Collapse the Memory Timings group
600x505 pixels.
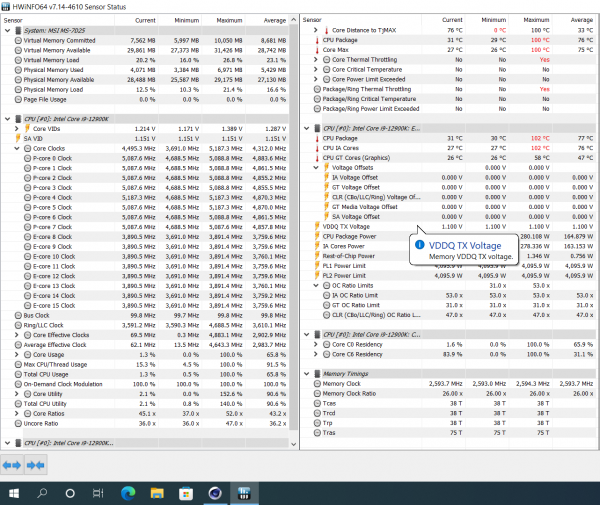(x=307, y=374)
